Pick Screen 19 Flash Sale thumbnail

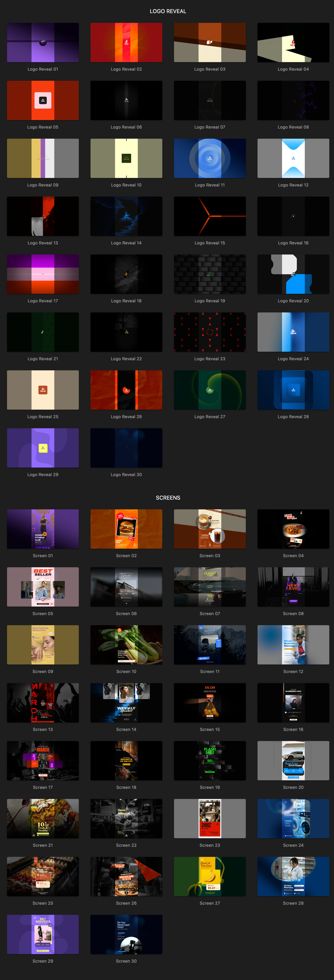click(x=210, y=760)
